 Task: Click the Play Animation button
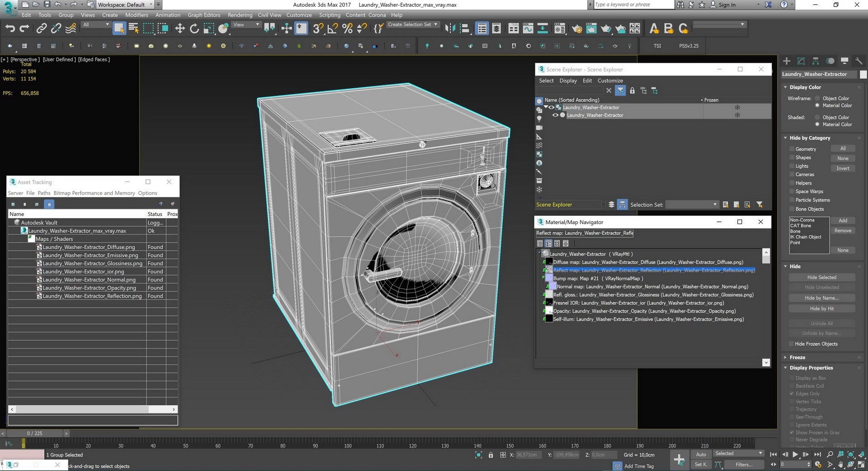click(x=795, y=454)
